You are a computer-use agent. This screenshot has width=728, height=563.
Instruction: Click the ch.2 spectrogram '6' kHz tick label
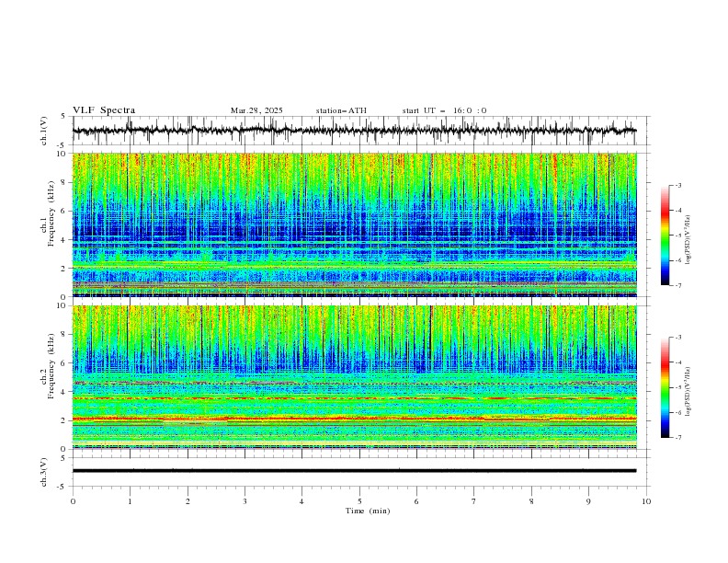64,363
